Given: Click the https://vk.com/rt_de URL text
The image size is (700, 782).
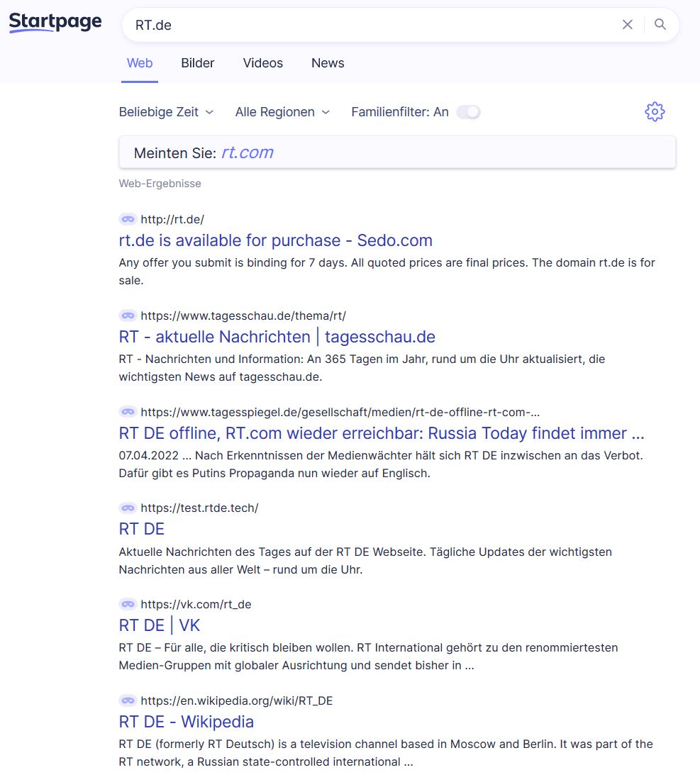Looking at the screenshot, I should tap(196, 604).
